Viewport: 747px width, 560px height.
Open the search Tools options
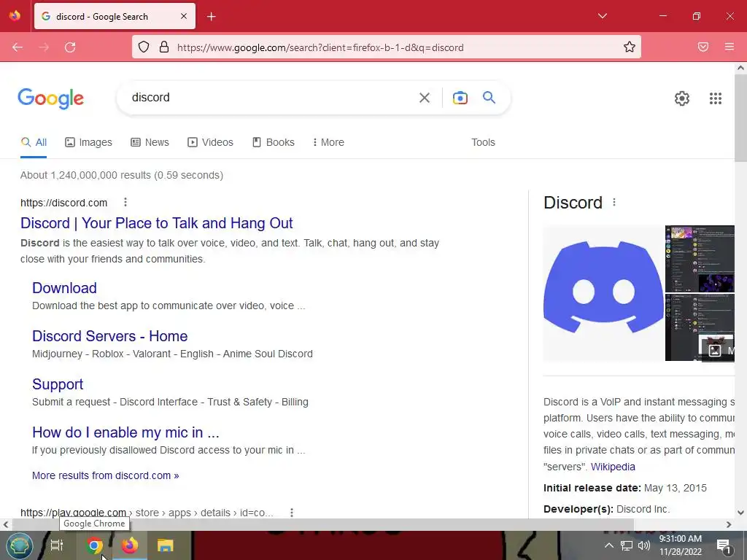point(483,142)
